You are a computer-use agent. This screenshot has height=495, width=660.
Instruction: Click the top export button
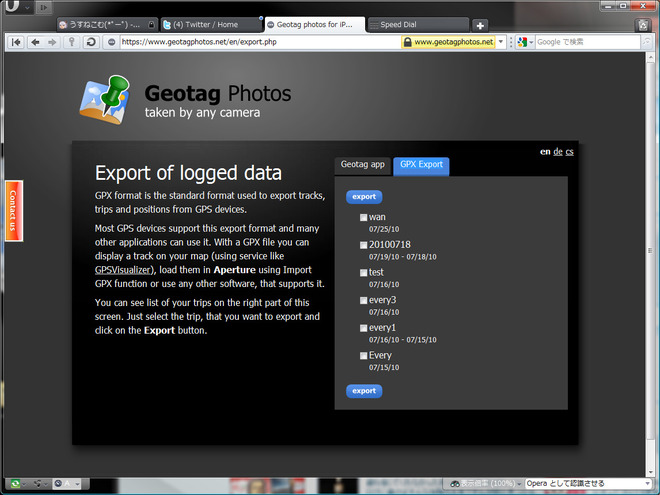click(x=364, y=197)
